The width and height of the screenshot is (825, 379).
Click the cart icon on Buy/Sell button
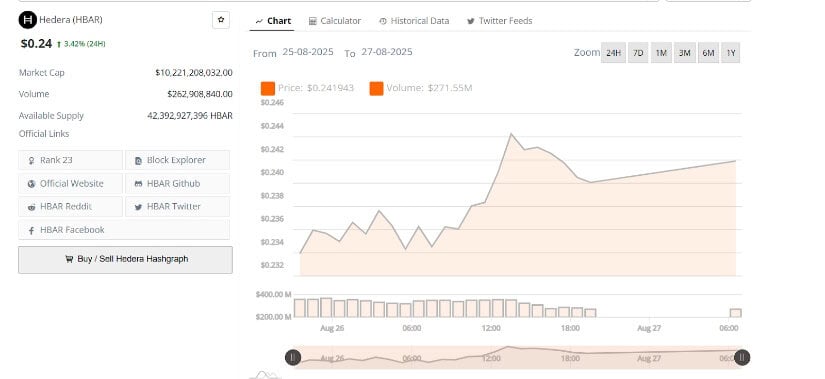click(x=69, y=259)
